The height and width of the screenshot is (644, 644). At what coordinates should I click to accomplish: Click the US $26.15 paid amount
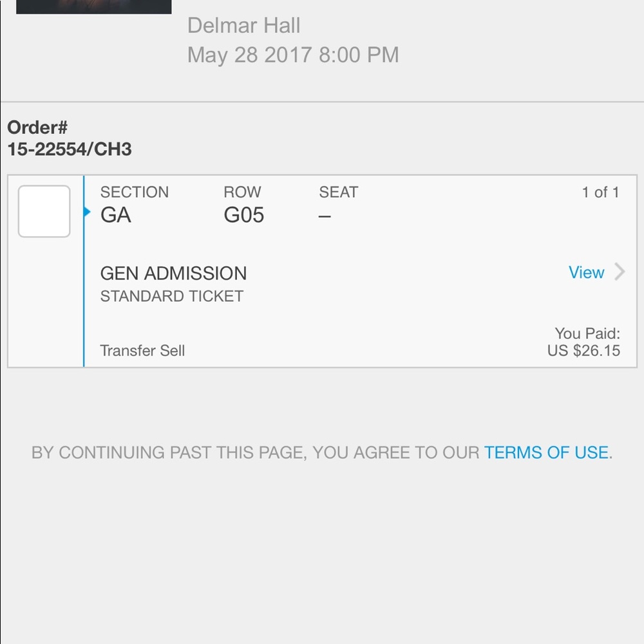[583, 350]
